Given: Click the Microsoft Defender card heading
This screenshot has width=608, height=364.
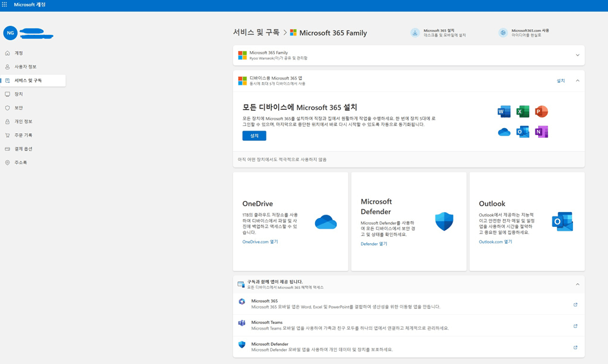Looking at the screenshot, I should (376, 207).
